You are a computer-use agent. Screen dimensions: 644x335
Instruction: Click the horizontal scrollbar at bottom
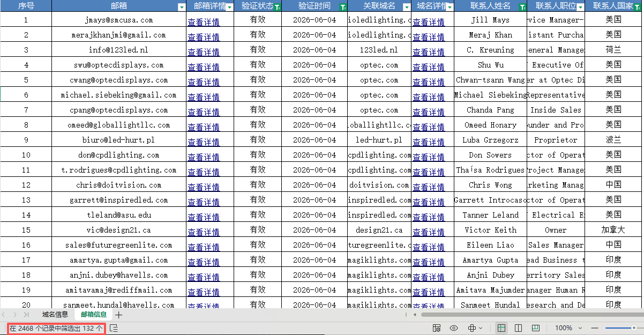530,315
